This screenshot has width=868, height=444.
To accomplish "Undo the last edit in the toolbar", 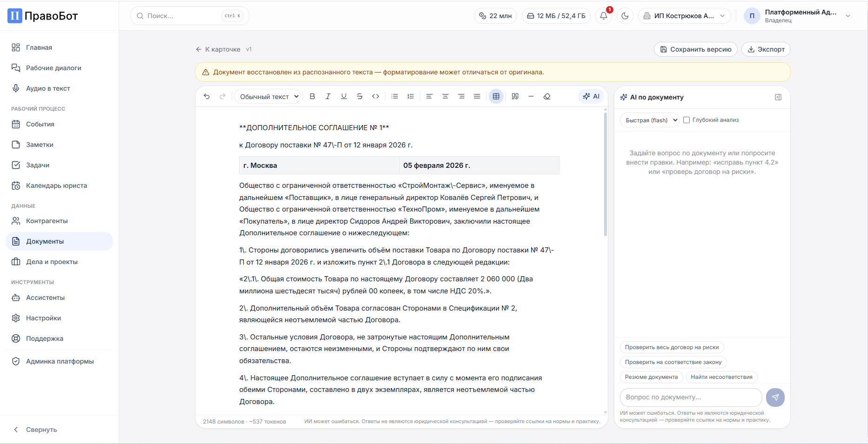I will 207,96.
